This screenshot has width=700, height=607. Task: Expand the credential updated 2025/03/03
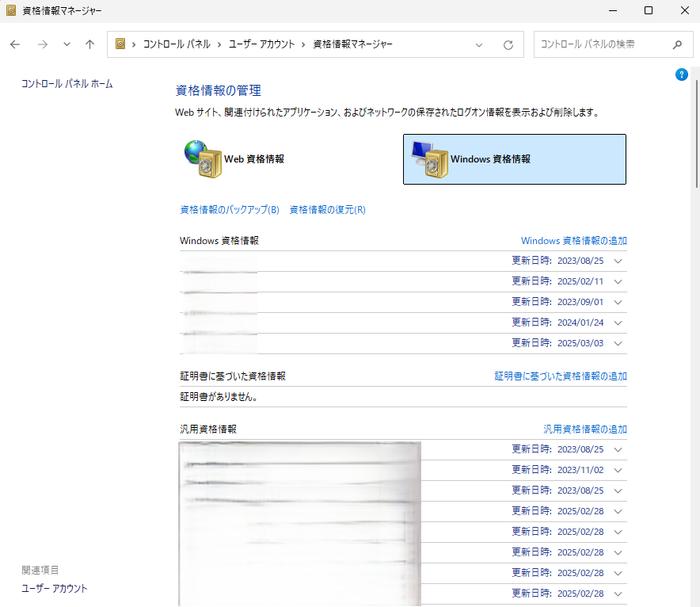coord(618,343)
